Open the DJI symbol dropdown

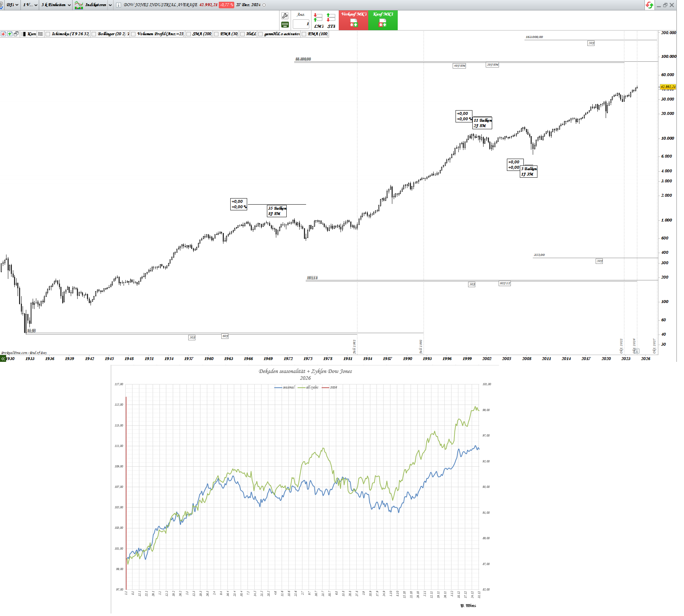[x=12, y=5]
